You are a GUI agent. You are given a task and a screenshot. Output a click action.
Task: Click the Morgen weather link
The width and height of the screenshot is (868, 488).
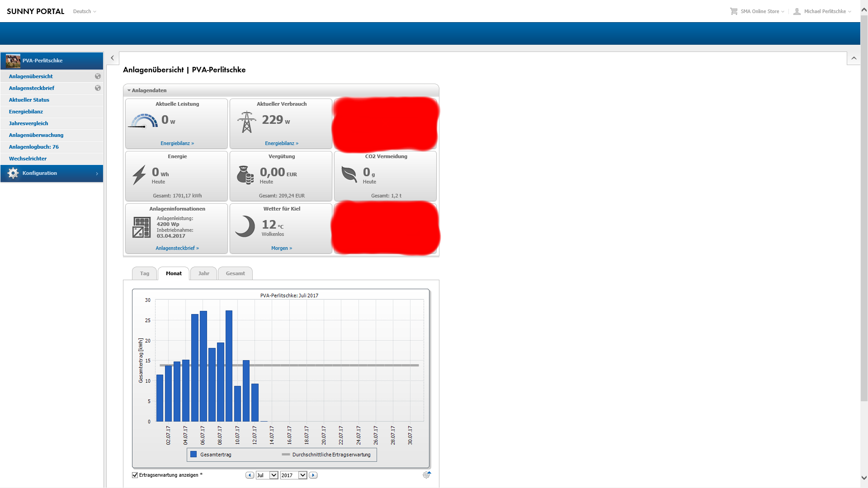pos(281,248)
